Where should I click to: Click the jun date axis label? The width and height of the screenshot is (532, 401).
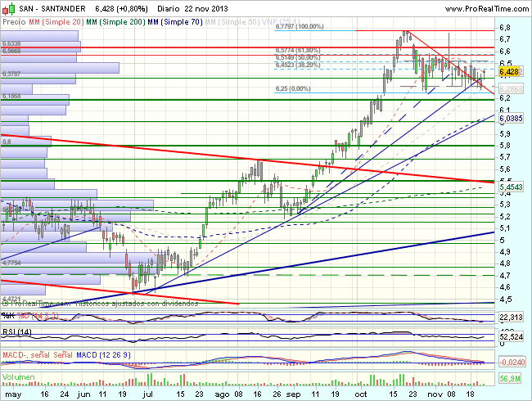(x=83, y=394)
